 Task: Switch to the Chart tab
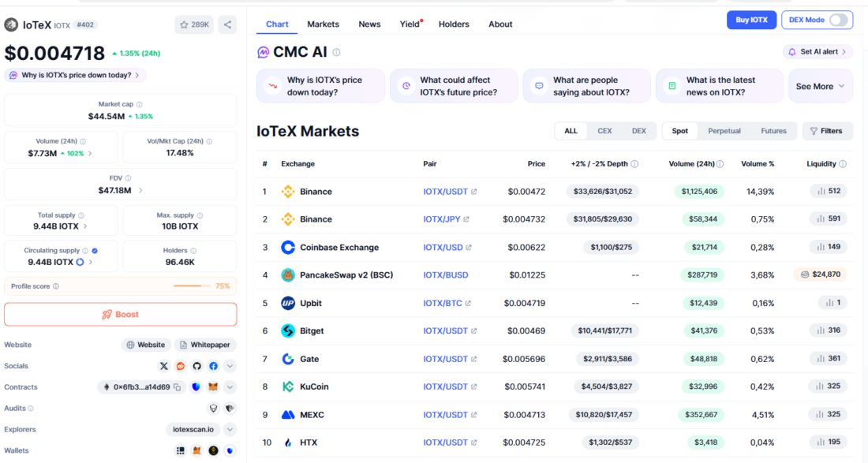(x=277, y=24)
